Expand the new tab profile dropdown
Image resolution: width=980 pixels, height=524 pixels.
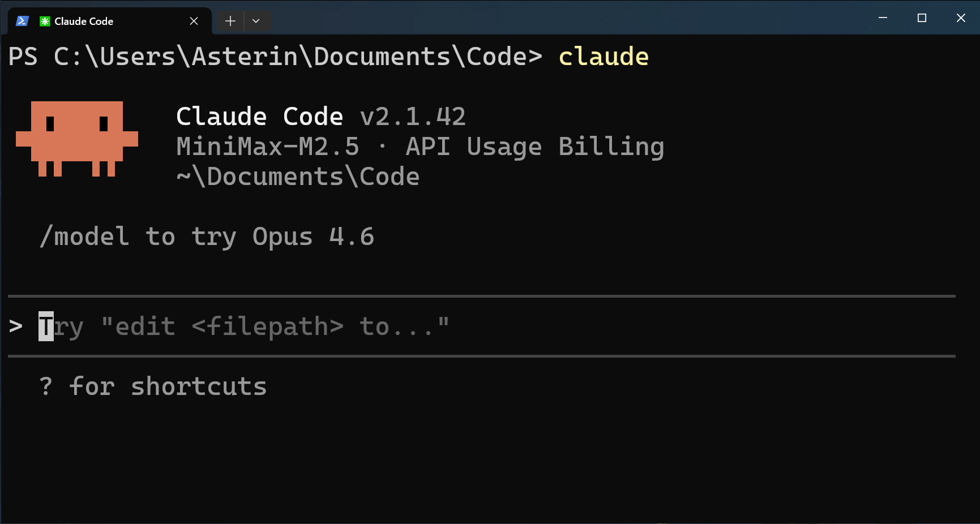tap(256, 21)
